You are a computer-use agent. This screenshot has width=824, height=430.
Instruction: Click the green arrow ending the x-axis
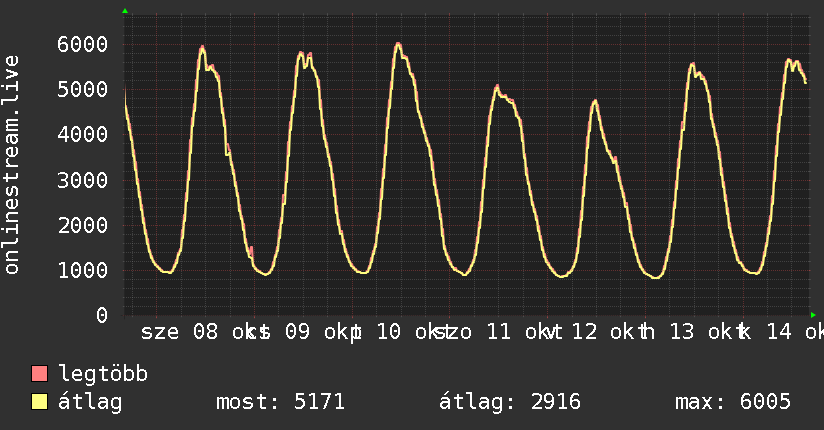pyautogui.click(x=813, y=315)
